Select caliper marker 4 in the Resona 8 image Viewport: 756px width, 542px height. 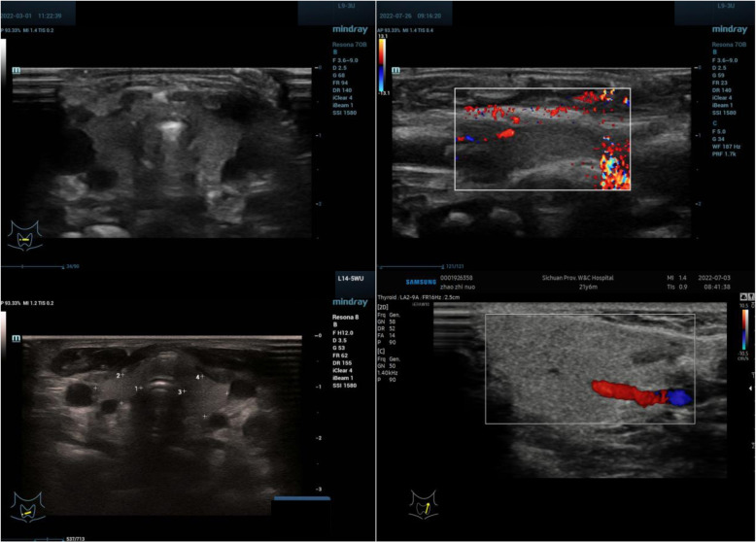point(200,376)
